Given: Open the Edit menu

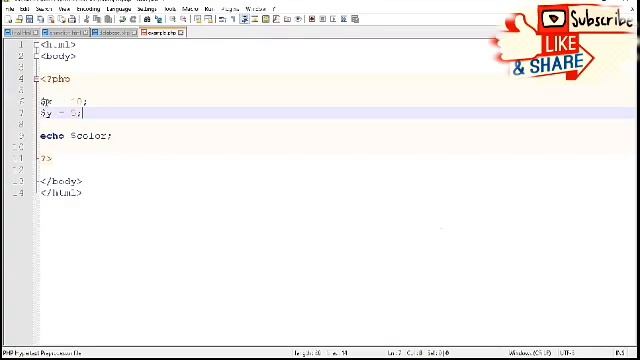Looking at the screenshot, I should (24, 9).
